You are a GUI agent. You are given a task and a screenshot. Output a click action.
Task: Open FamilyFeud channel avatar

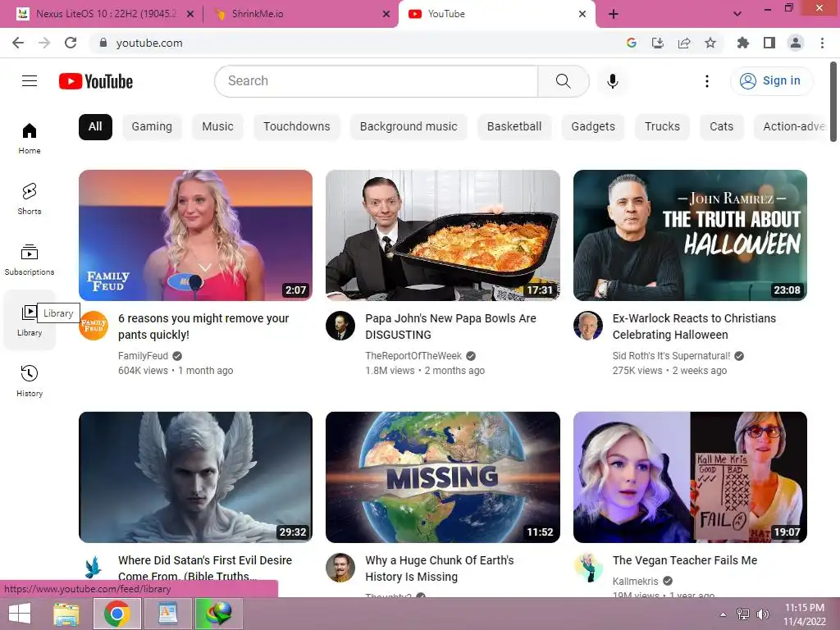(x=94, y=325)
